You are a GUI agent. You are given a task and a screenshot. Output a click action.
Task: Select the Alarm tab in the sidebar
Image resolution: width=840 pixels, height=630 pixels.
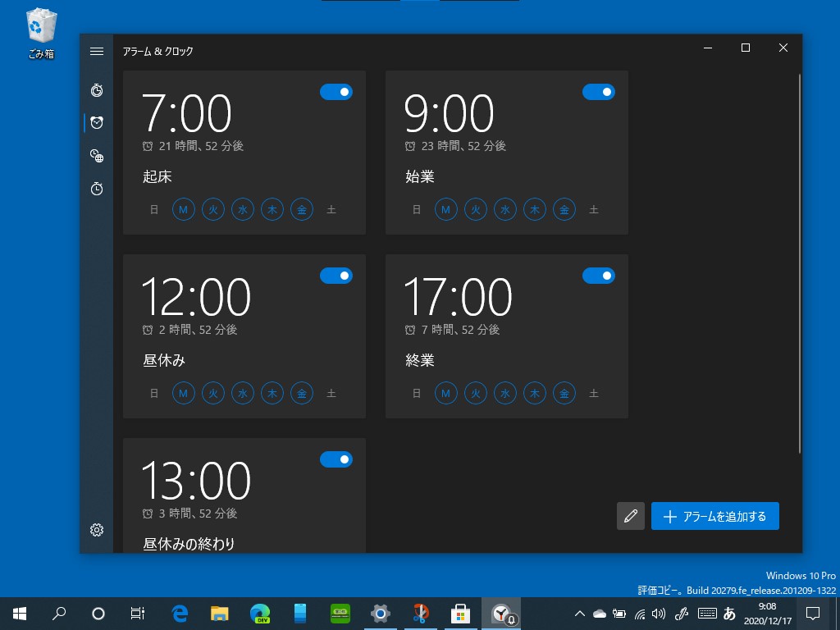(x=97, y=123)
